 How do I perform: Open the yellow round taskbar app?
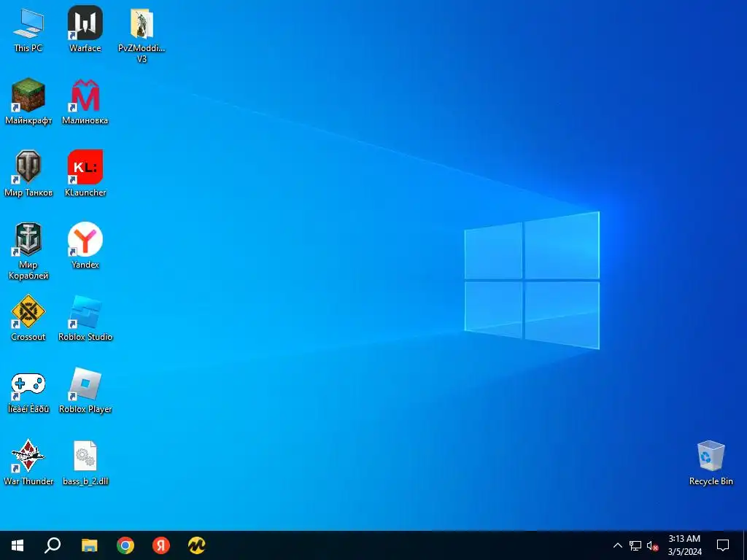point(197,545)
